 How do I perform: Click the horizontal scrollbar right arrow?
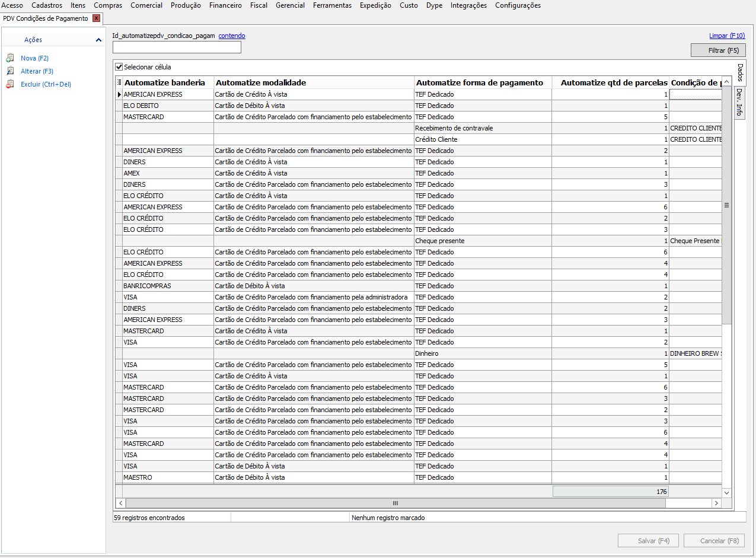(716, 503)
